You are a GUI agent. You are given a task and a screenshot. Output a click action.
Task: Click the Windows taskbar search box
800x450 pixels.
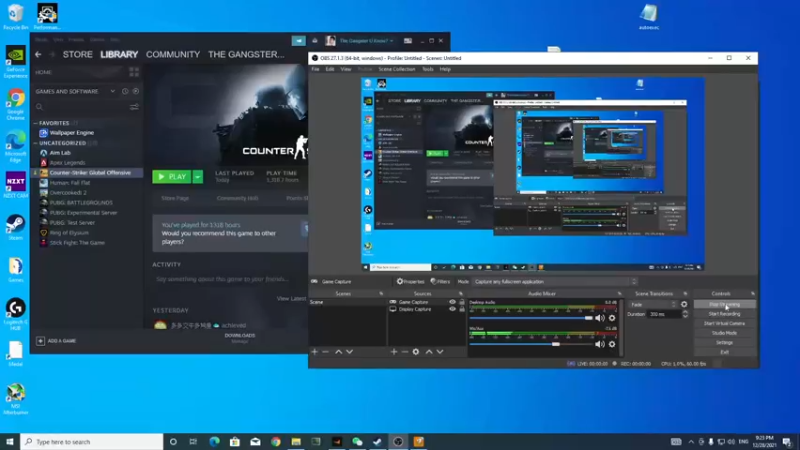click(92, 441)
